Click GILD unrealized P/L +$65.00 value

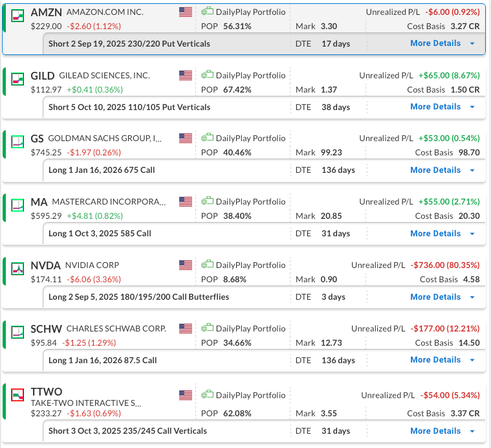point(449,76)
